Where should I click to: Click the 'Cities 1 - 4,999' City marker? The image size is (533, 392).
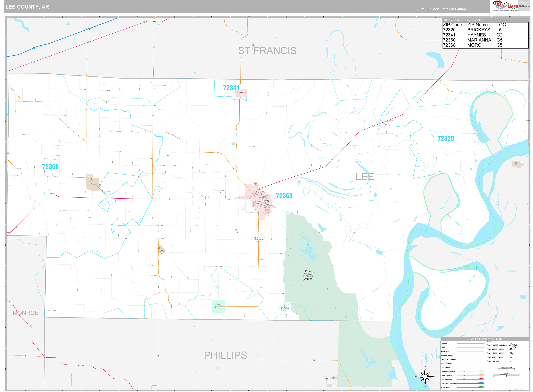pos(510,361)
